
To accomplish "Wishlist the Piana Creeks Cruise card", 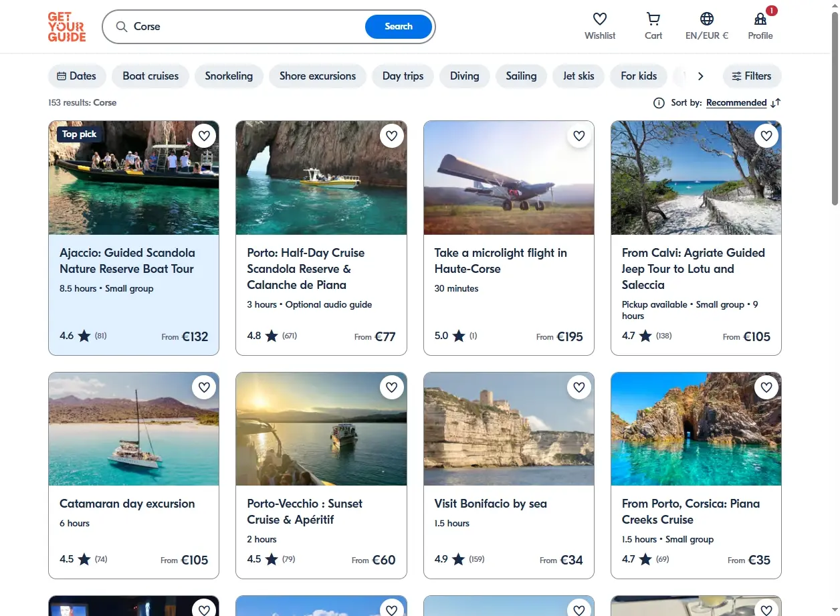I will tap(766, 387).
